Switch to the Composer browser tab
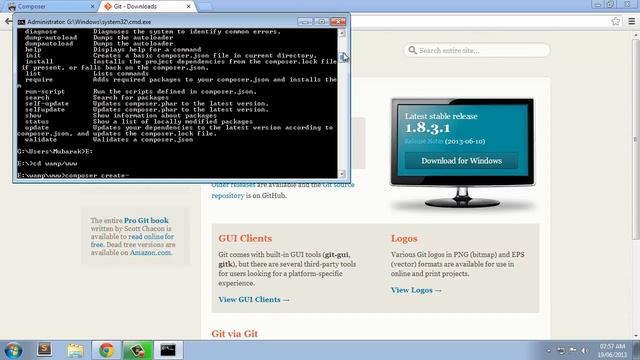 point(51,7)
